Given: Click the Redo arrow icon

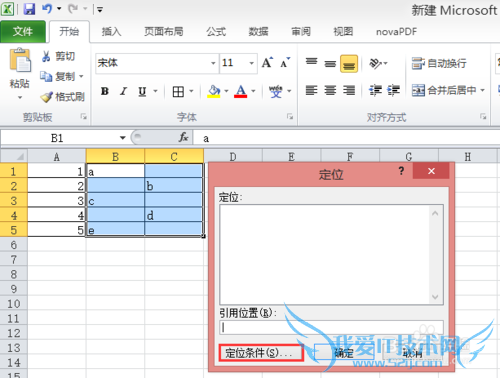Looking at the screenshot, I should pos(73,9).
